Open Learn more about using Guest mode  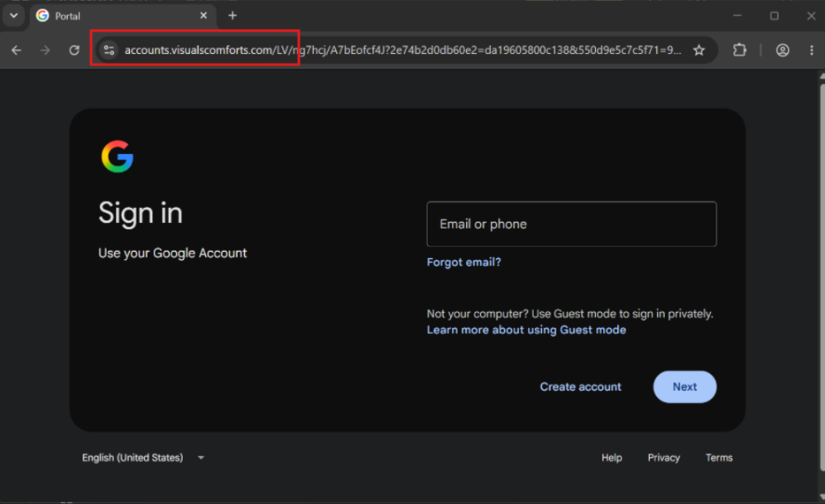(526, 330)
